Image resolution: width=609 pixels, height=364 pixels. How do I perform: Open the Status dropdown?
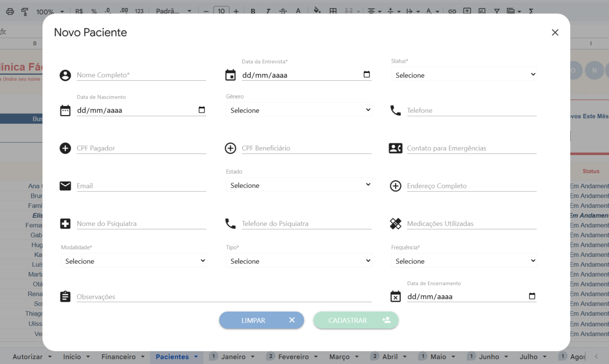tap(464, 75)
